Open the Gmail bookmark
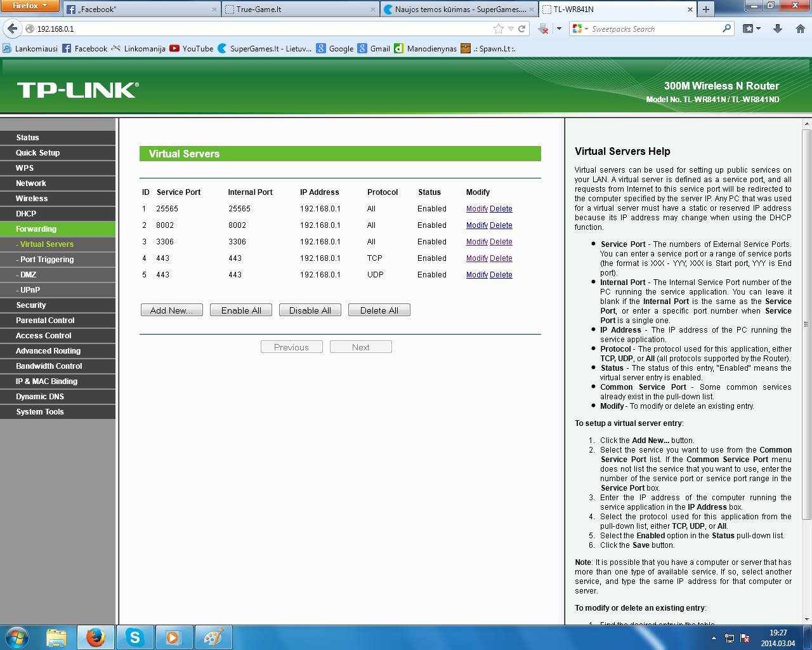The height and width of the screenshot is (650, 812). click(x=374, y=48)
